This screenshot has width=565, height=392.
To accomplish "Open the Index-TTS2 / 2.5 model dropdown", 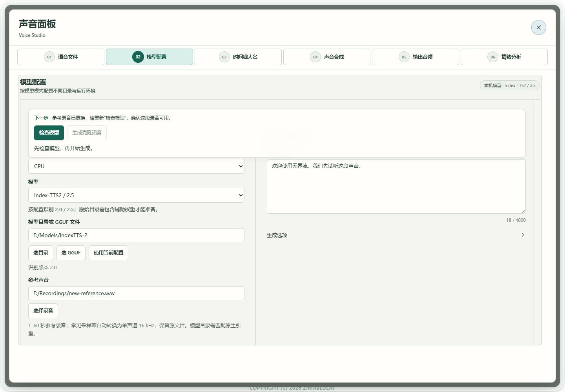I will click(136, 195).
